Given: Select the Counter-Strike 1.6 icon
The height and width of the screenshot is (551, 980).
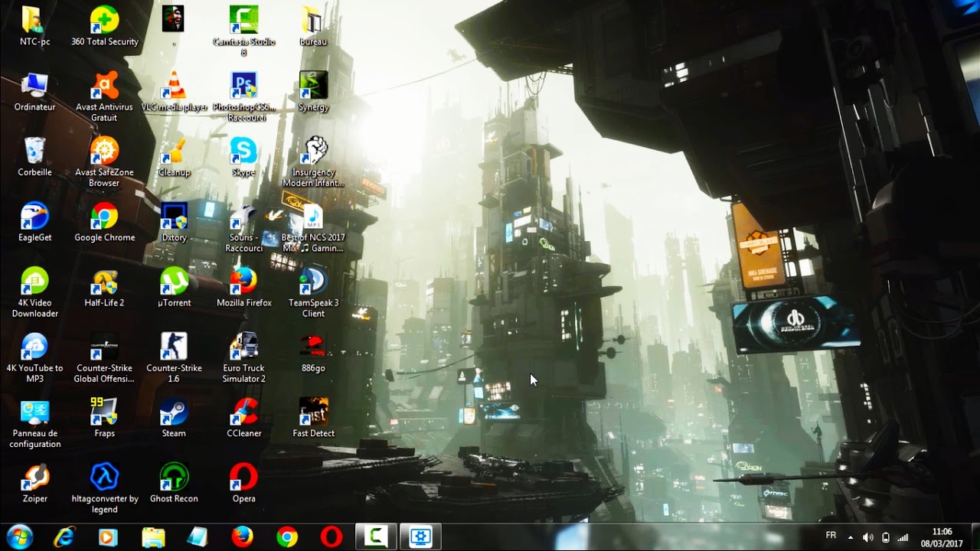Looking at the screenshot, I should 174,347.
